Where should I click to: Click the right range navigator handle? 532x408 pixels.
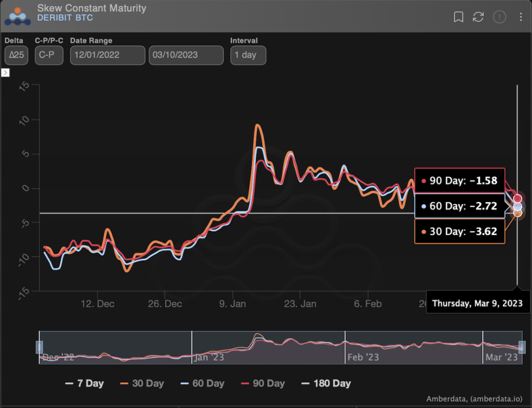[522, 347]
